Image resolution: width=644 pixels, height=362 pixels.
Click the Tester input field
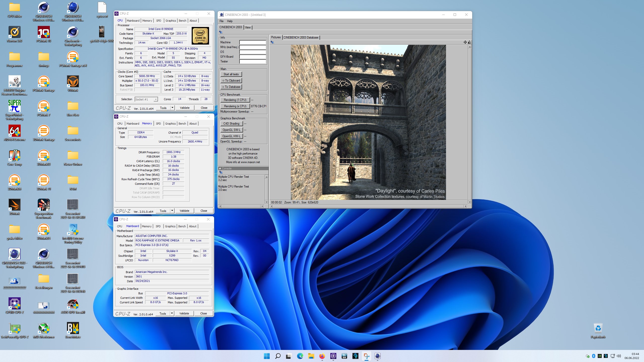click(x=253, y=61)
